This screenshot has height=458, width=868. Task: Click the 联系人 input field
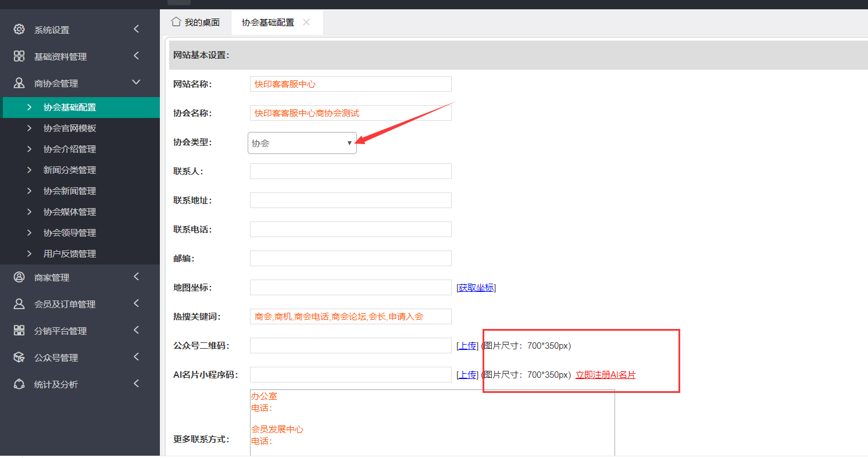coord(351,171)
